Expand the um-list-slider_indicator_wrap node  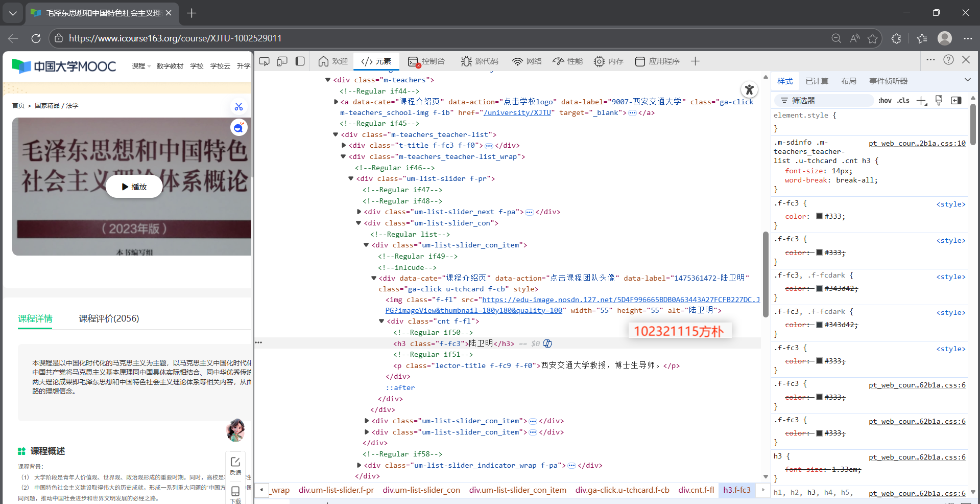click(359, 465)
